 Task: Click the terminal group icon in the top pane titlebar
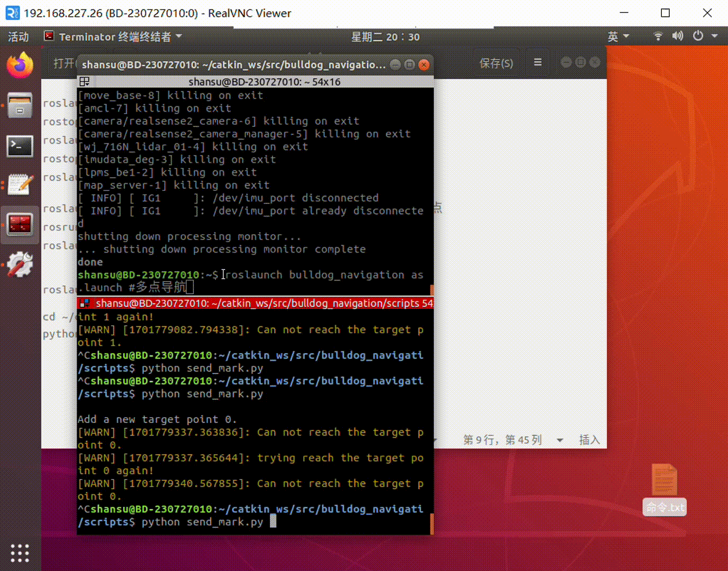coord(84,81)
